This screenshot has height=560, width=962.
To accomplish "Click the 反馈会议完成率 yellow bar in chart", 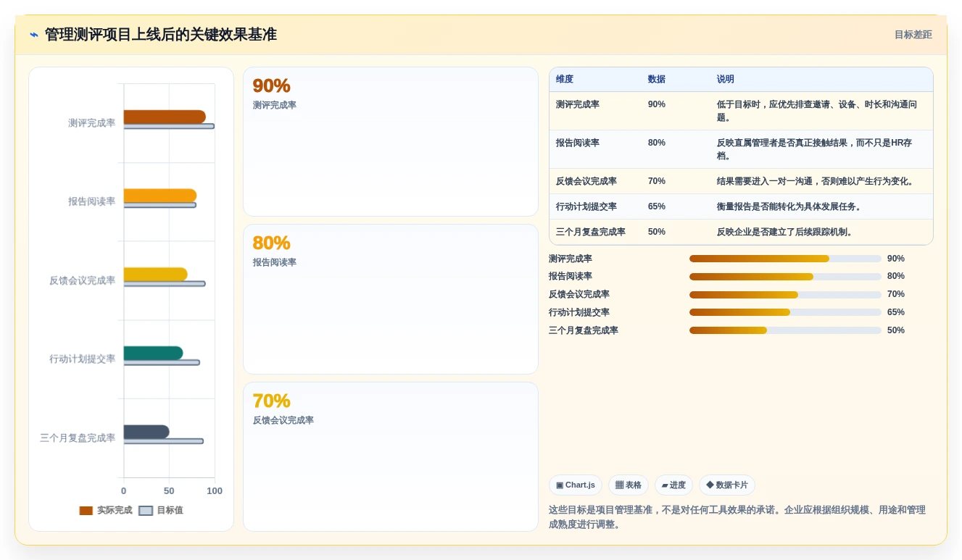I will click(x=155, y=274).
